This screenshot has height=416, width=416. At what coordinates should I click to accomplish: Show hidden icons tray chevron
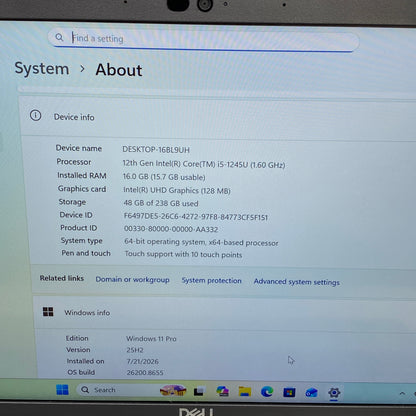click(402, 394)
